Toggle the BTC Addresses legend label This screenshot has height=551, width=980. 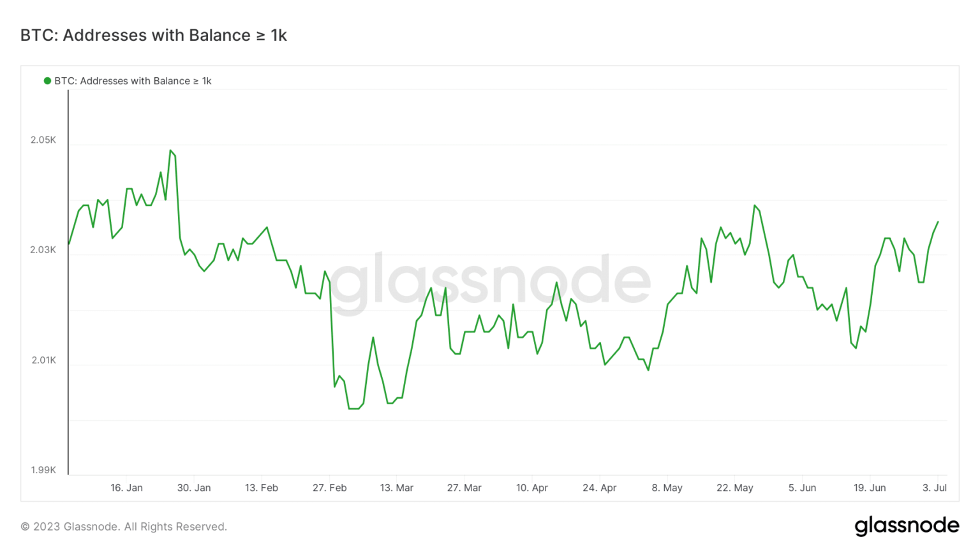[133, 81]
